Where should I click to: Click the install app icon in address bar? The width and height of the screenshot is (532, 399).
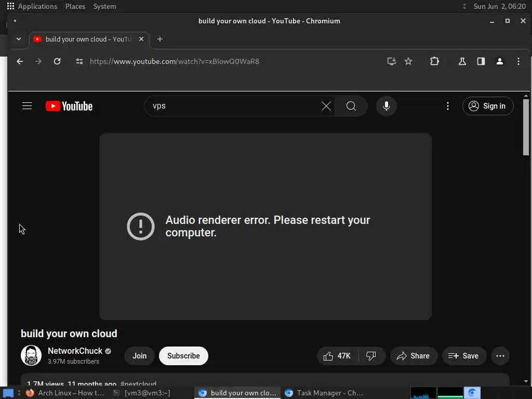[x=392, y=61]
